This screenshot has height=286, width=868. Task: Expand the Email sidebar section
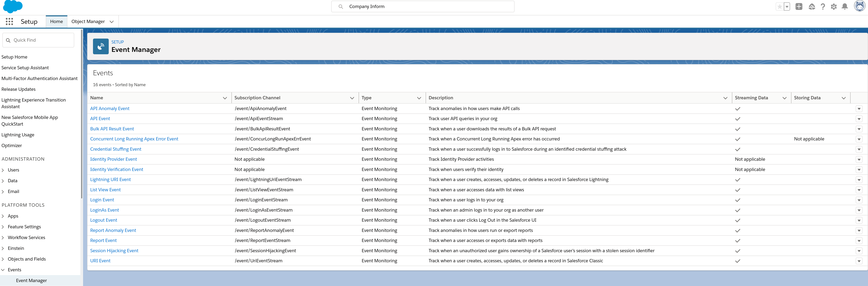(3, 192)
